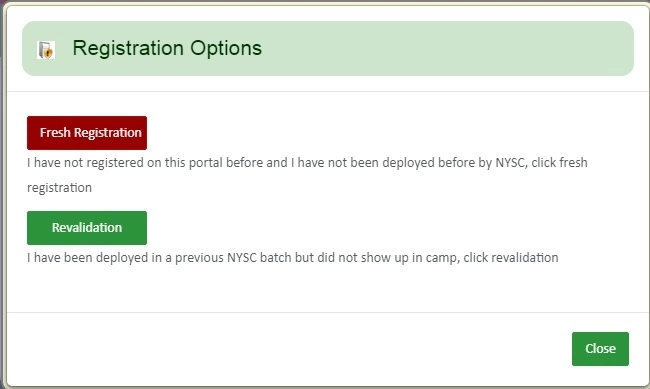This screenshot has width=650, height=389.
Task: Click the divider line above the Close button
Action: [328, 312]
